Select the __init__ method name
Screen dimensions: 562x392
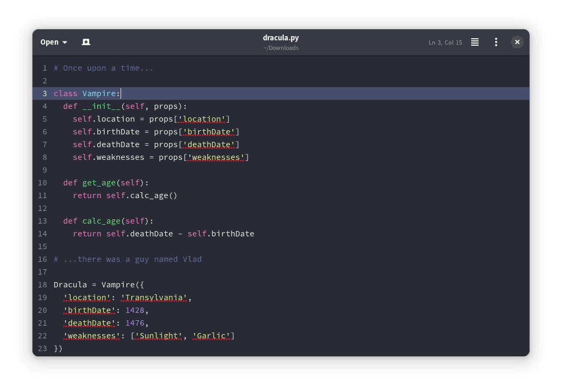103,106
